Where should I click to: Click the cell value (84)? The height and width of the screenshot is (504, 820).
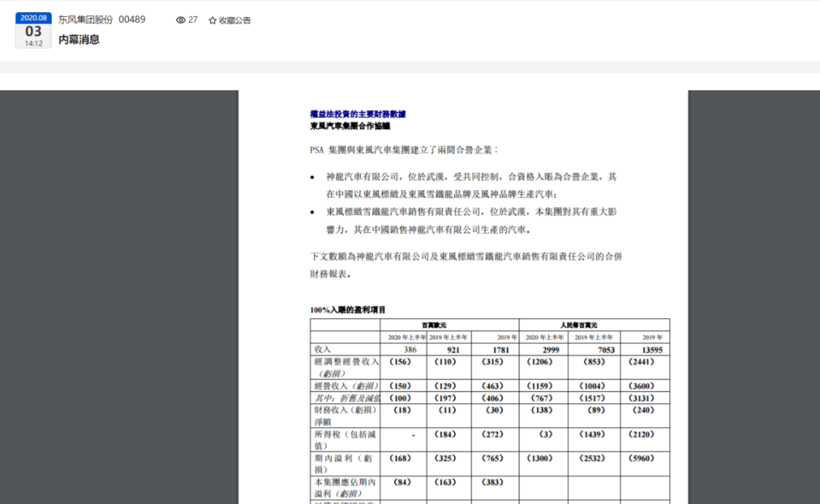point(402,482)
